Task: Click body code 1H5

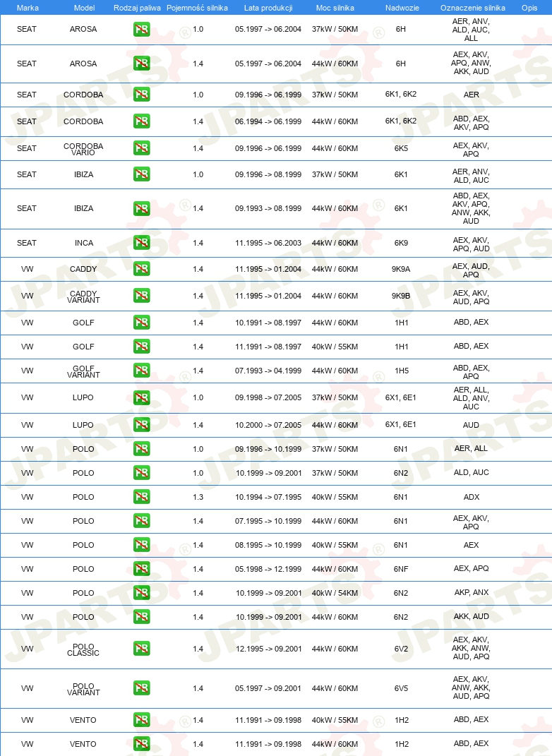Action: (401, 371)
